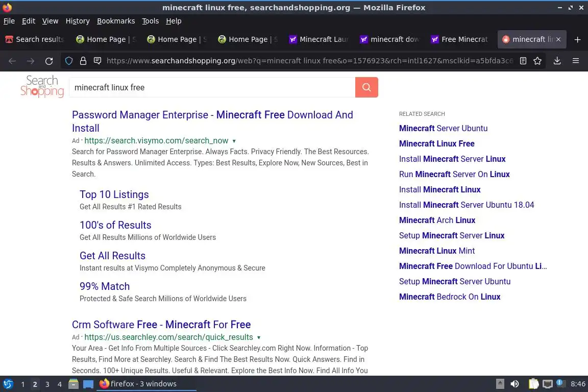Open the desktop start menu icon
This screenshot has width=588, height=392.
coord(8,384)
